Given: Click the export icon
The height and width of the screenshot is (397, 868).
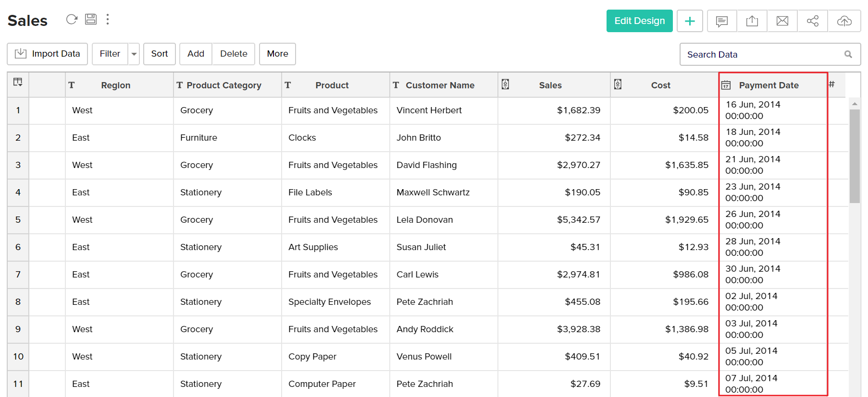Looking at the screenshot, I should coord(752,21).
